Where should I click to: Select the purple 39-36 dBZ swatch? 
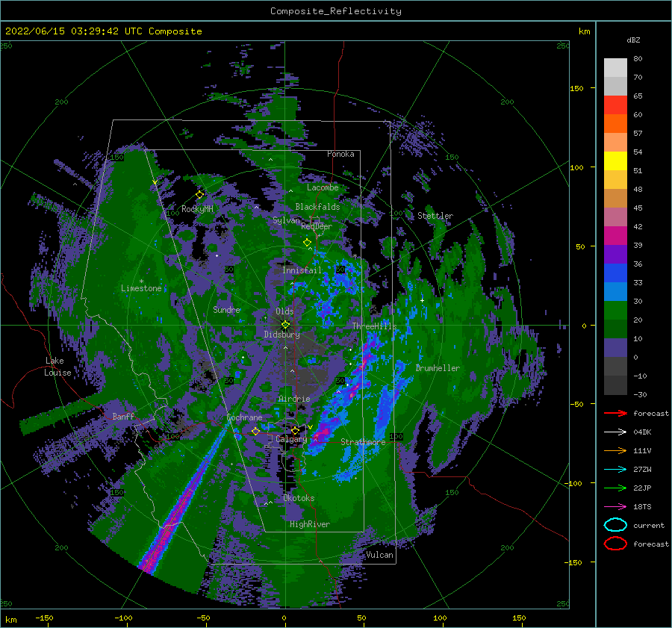pyautogui.click(x=615, y=255)
